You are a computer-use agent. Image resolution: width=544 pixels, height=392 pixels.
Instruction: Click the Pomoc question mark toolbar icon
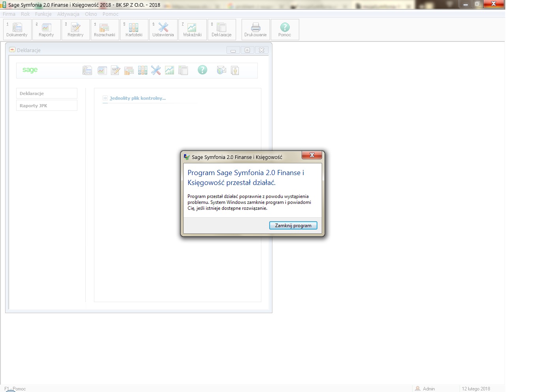285,30
